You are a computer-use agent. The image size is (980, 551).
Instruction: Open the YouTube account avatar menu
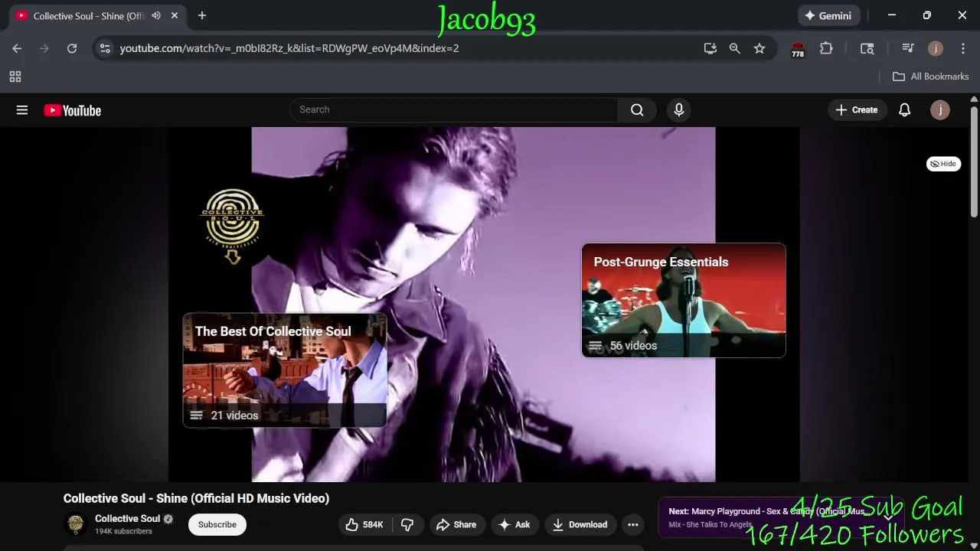coord(939,110)
